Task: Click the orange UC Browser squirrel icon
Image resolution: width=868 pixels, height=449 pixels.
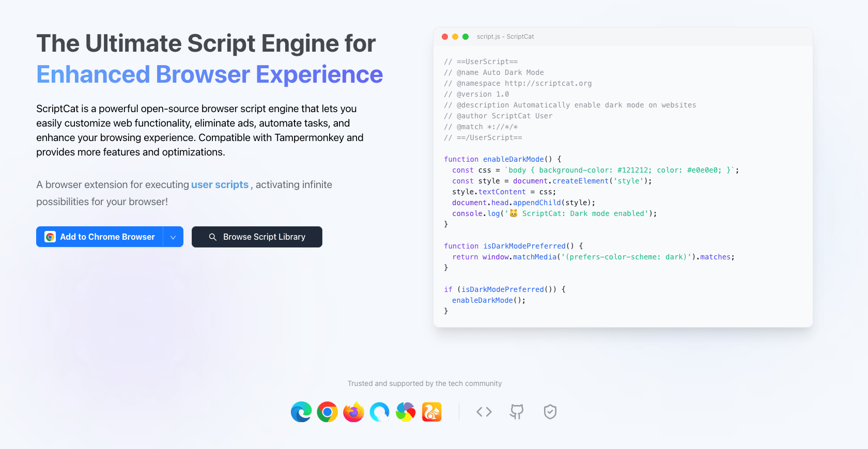Action: click(432, 412)
